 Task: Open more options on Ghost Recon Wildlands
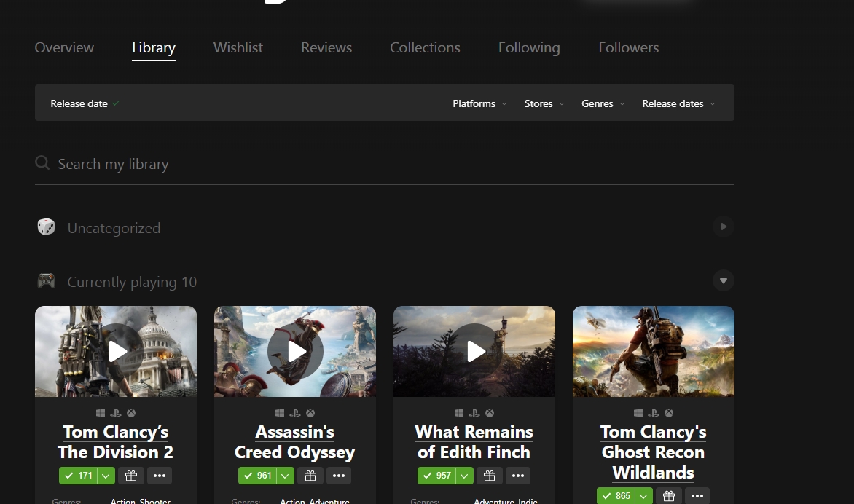pos(697,496)
